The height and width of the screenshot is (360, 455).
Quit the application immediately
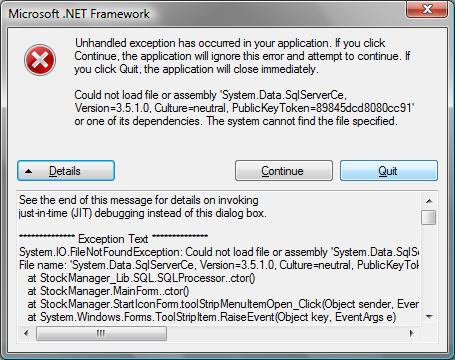[x=389, y=171]
